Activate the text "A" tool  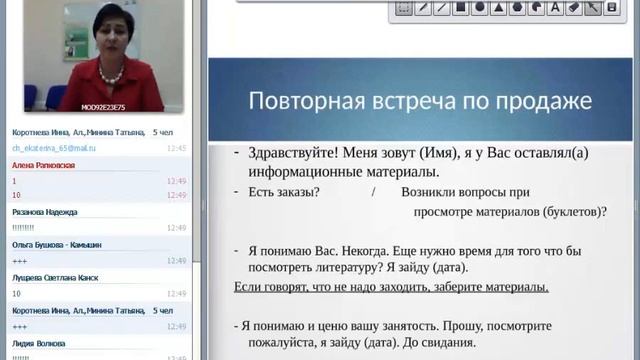tap(555, 8)
